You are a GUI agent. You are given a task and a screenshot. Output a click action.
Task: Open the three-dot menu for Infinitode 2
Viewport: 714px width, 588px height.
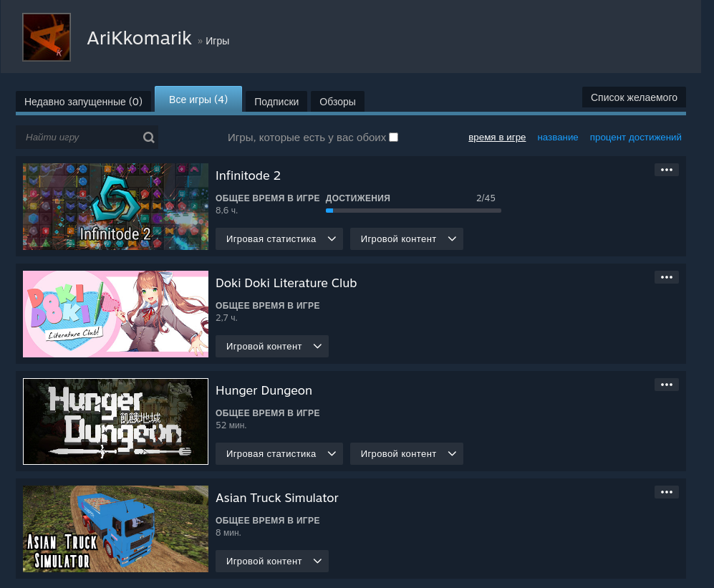(666, 170)
